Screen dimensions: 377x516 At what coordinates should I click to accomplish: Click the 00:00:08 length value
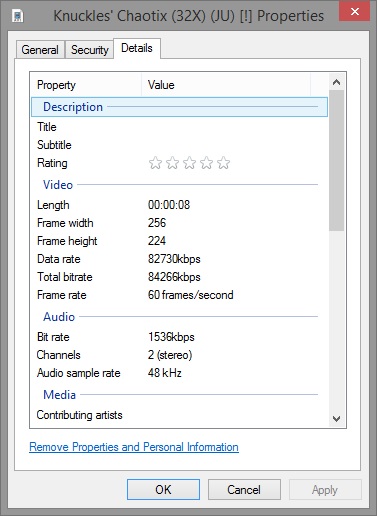[169, 205]
